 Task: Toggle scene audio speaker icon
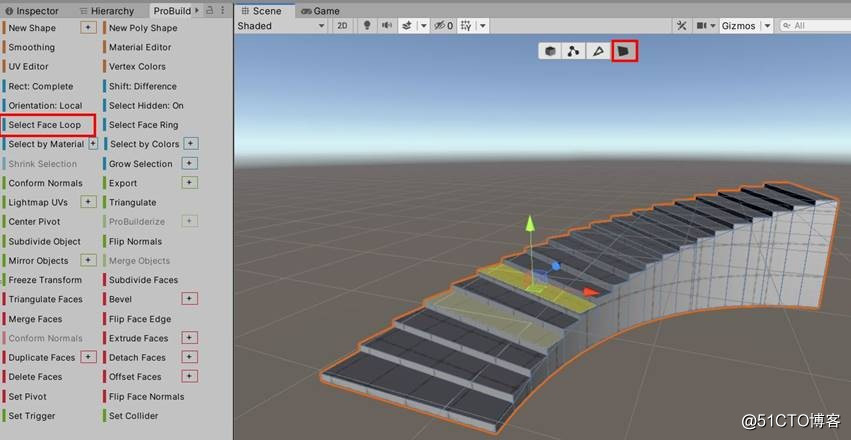[386, 25]
